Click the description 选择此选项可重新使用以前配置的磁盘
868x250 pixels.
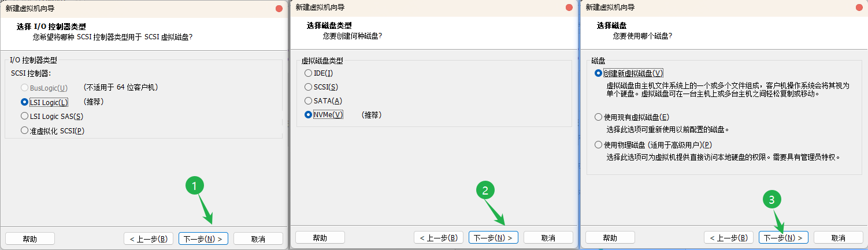click(x=668, y=130)
